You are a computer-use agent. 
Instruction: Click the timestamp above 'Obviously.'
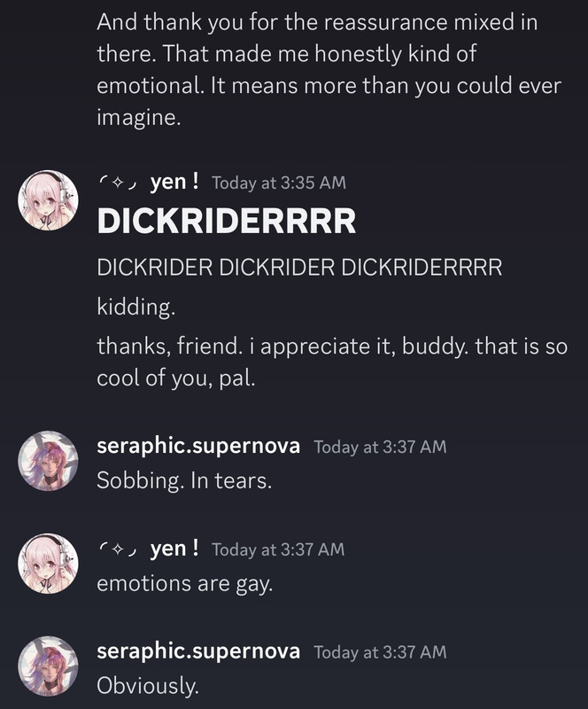380,652
